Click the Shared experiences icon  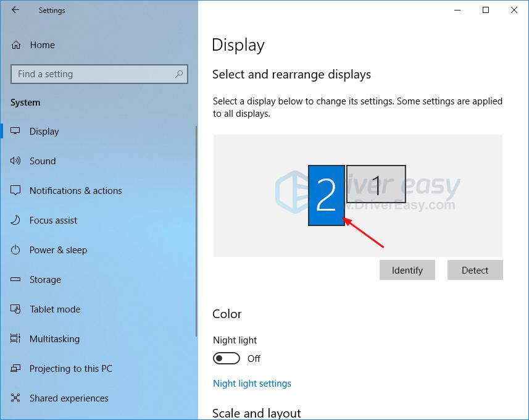(17, 398)
